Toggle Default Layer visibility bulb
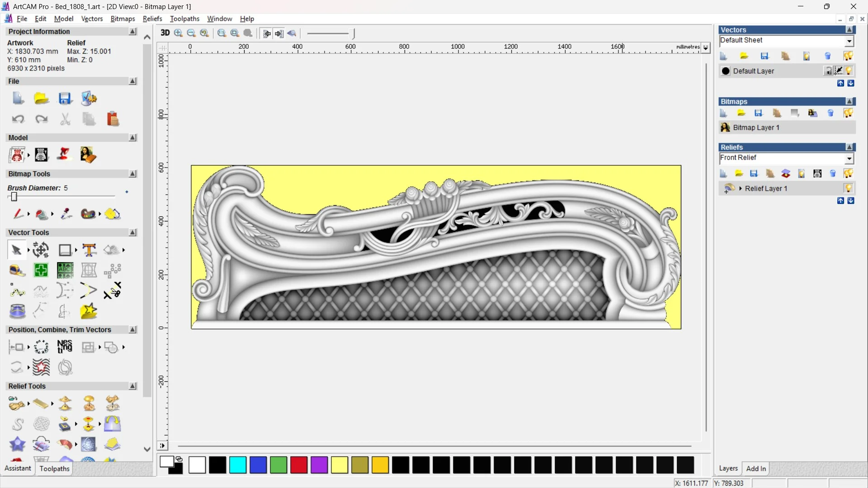The height and width of the screenshot is (488, 868). click(849, 71)
